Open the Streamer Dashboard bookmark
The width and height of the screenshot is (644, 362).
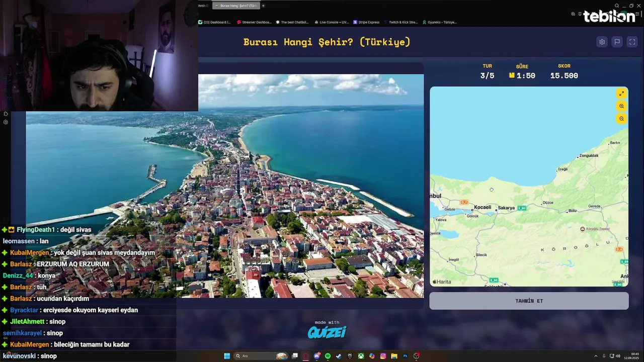point(254,22)
